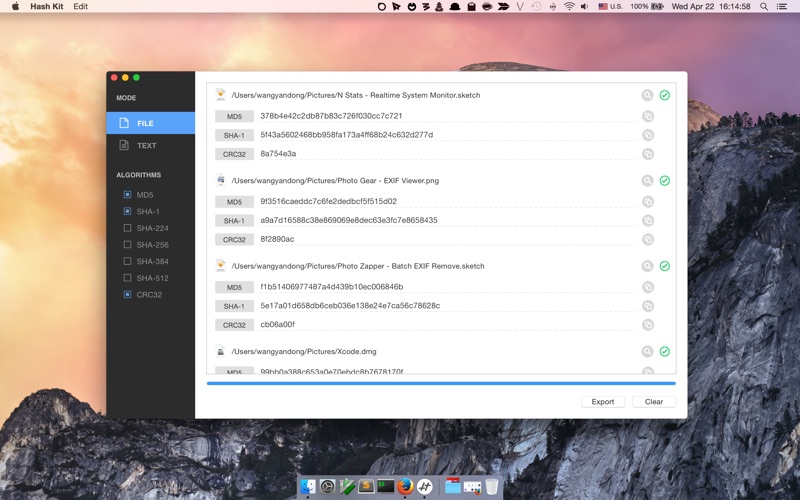Copy CRC32 value cb06a00f
The height and width of the screenshot is (500, 800).
[x=648, y=325]
